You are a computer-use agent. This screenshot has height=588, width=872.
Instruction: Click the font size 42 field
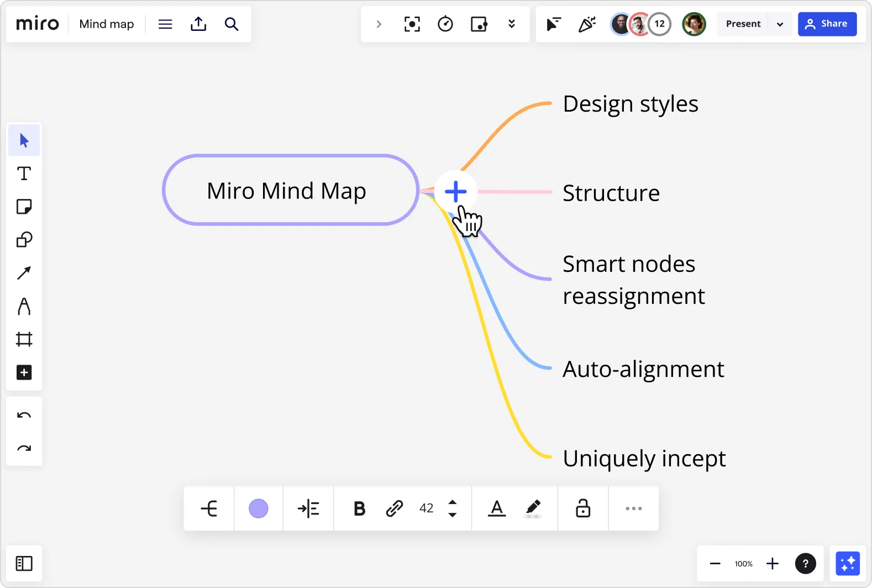pyautogui.click(x=427, y=508)
